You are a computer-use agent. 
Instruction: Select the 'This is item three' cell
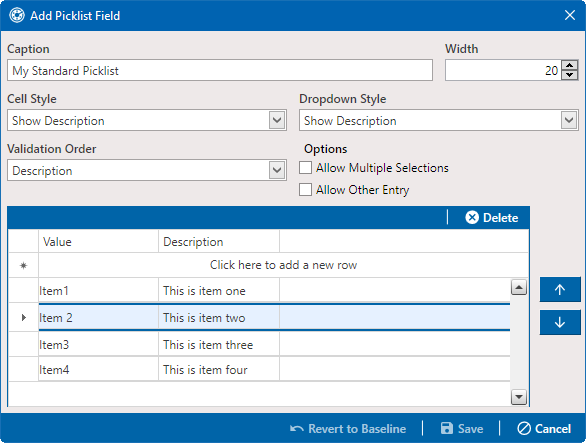point(219,344)
